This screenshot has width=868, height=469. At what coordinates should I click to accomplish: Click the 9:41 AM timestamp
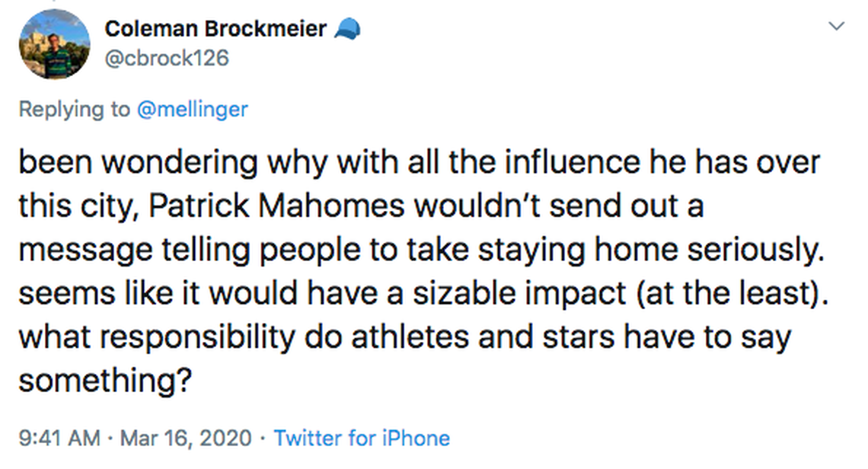[59, 438]
